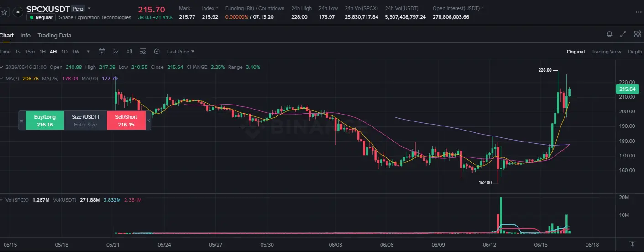Click the 152.00 low price marker

tap(485, 182)
